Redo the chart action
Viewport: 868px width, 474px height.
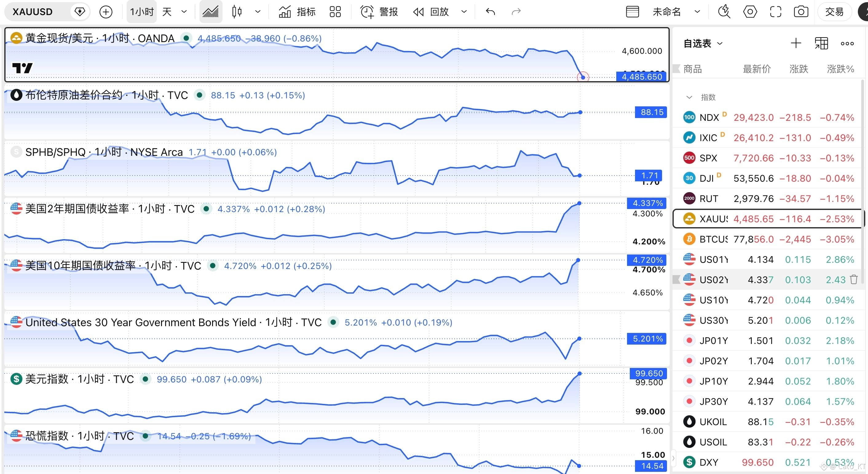pyautogui.click(x=516, y=12)
